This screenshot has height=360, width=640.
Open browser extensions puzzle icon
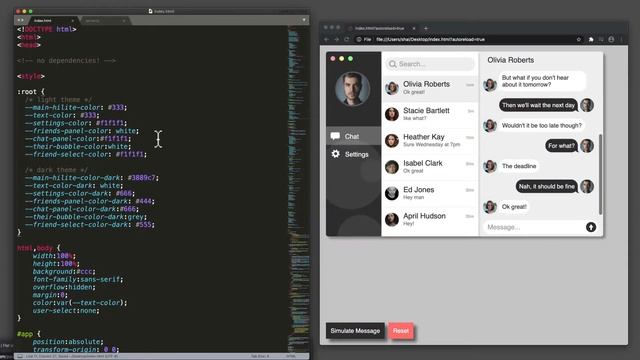pyautogui.click(x=591, y=40)
